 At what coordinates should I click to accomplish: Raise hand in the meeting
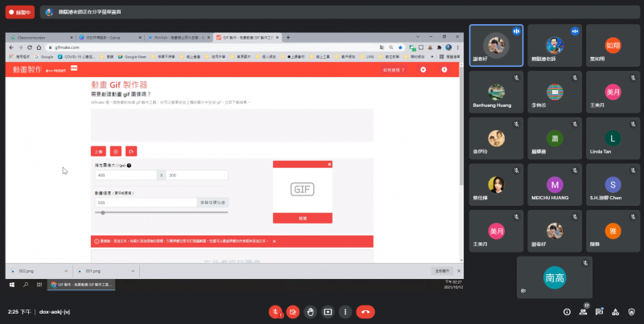(x=310, y=312)
